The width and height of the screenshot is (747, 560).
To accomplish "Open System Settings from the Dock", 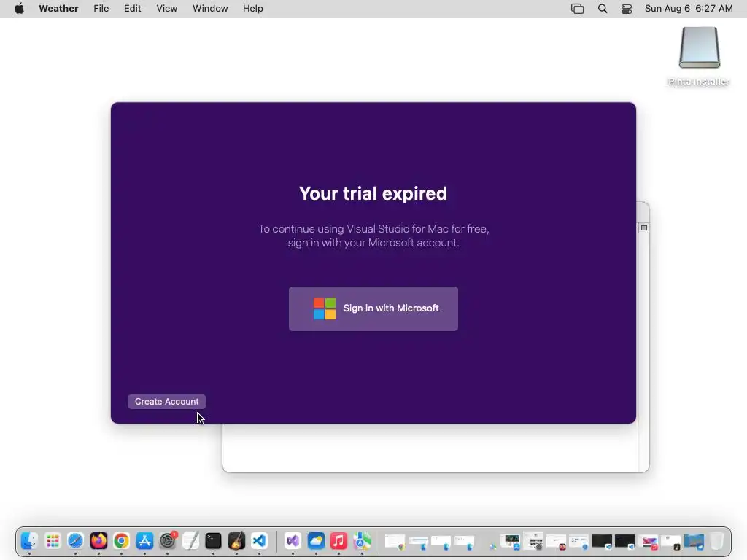I will click(x=168, y=541).
